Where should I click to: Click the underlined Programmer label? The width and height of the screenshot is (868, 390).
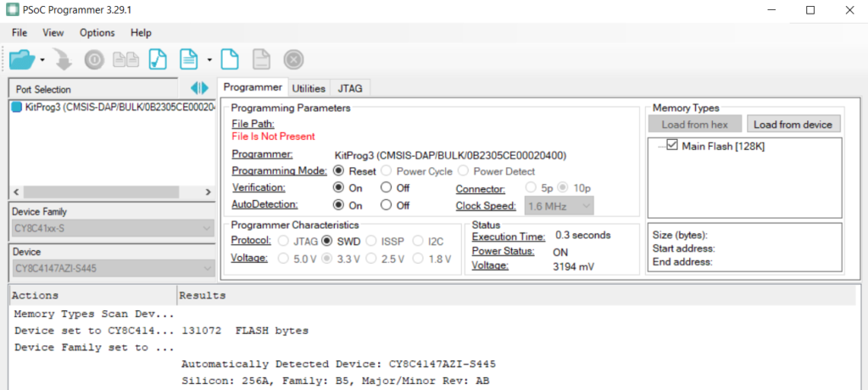click(x=263, y=154)
